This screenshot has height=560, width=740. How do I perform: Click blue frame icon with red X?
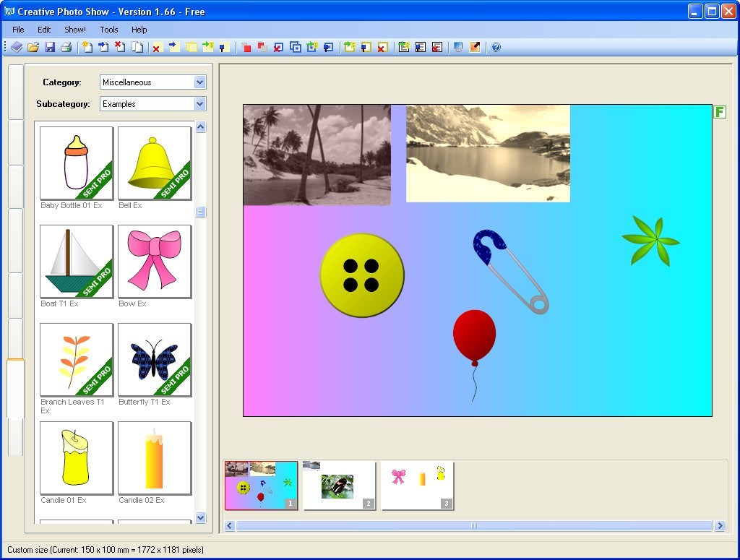(278, 47)
